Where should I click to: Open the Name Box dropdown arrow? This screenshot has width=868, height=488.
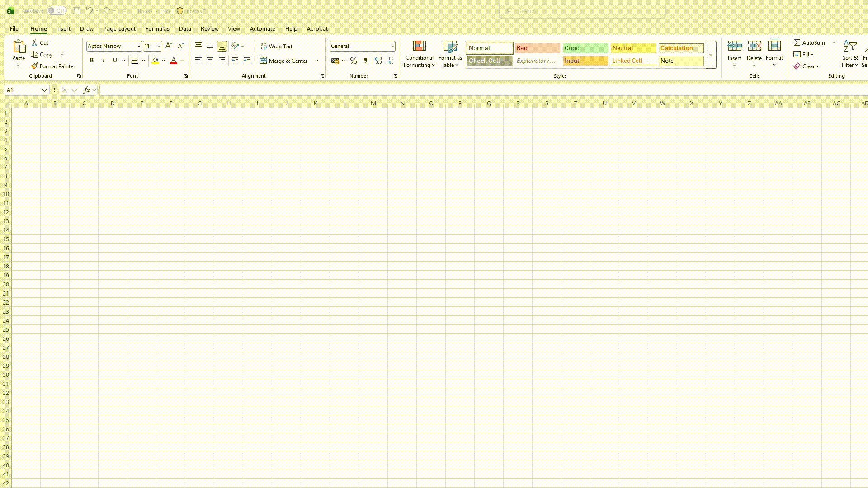pos(44,90)
